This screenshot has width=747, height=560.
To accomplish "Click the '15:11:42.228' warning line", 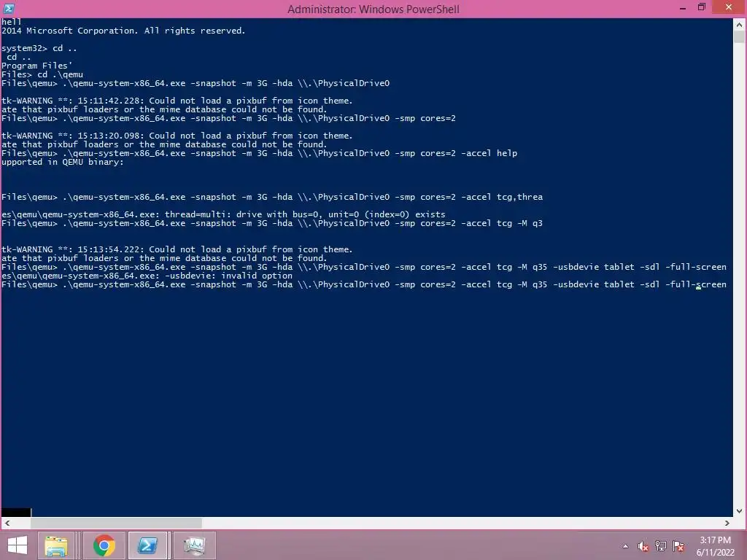I will (177, 101).
